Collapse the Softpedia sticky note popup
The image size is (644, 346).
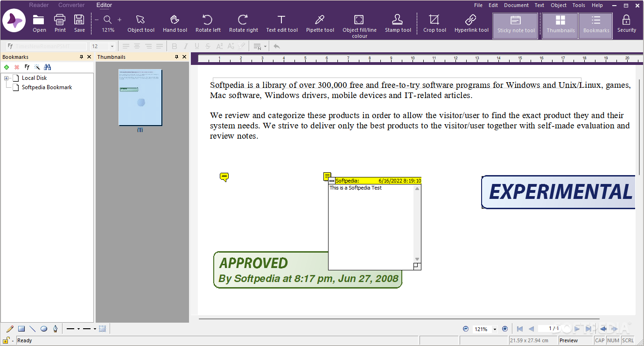pos(332,181)
